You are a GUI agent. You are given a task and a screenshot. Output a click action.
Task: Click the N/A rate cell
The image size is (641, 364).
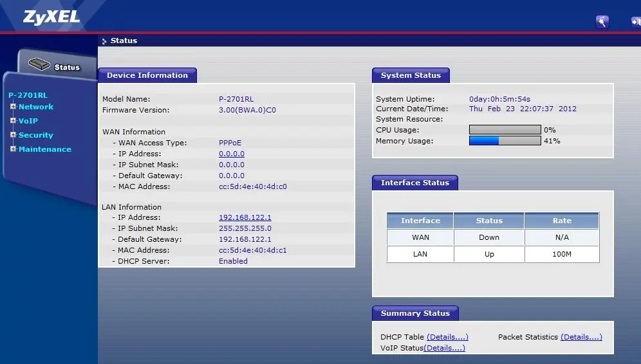[562, 237]
